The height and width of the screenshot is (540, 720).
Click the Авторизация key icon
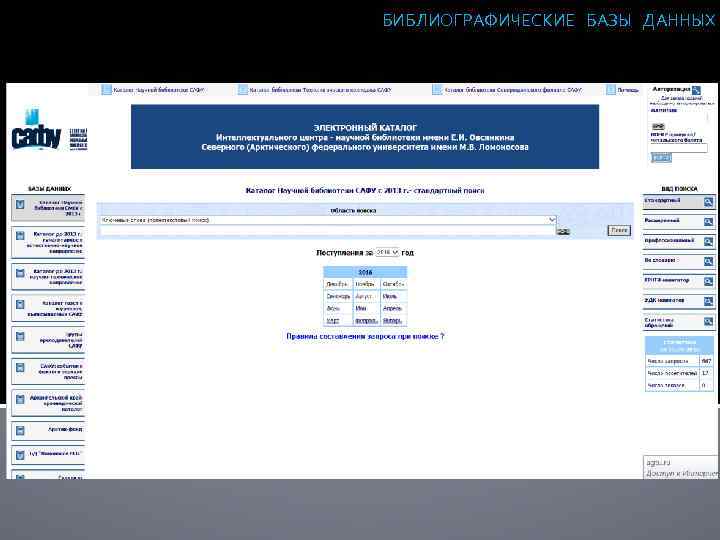697,90
